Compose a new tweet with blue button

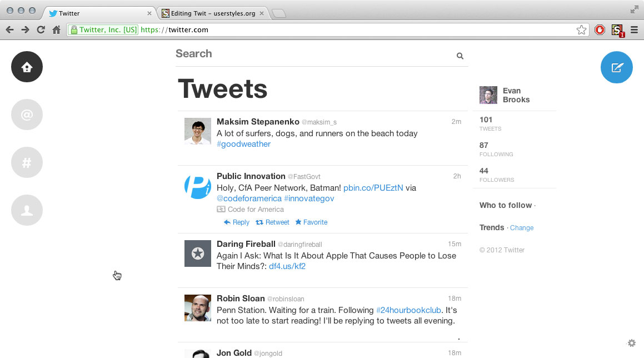(616, 67)
